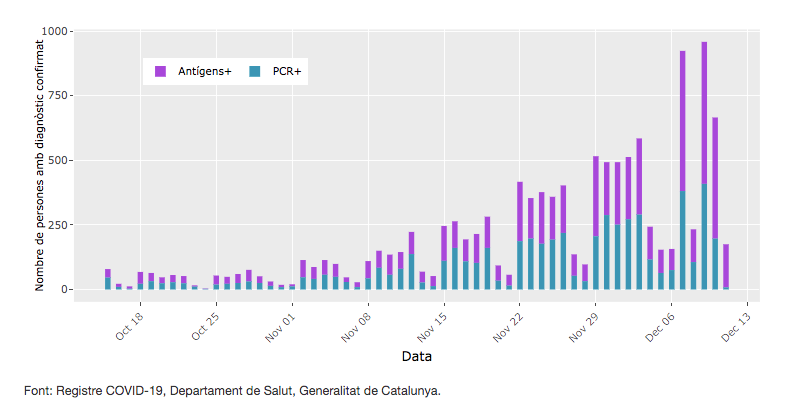Click the 'Font: Registre COVID-19' source text
799x405 pixels.
(231, 390)
